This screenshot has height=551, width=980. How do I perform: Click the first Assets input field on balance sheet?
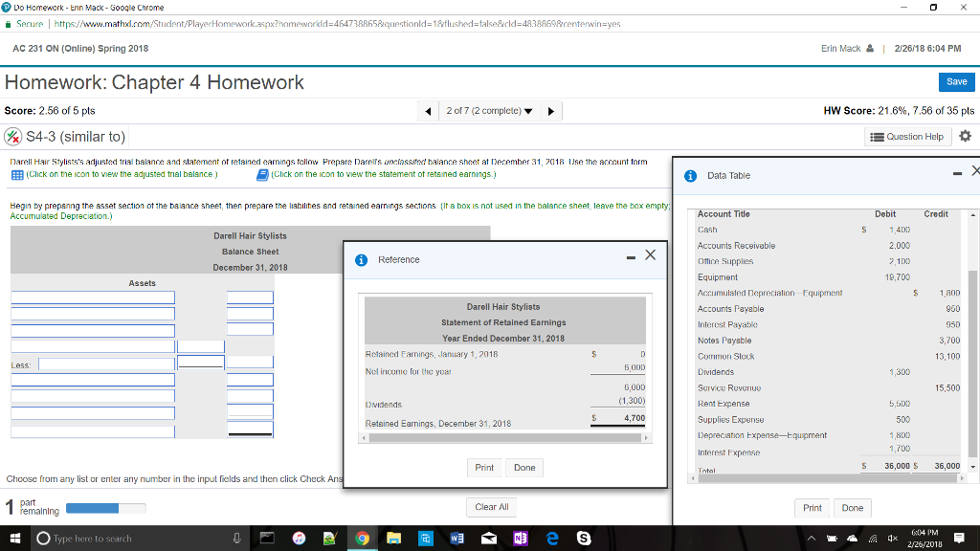pyautogui.click(x=91, y=297)
